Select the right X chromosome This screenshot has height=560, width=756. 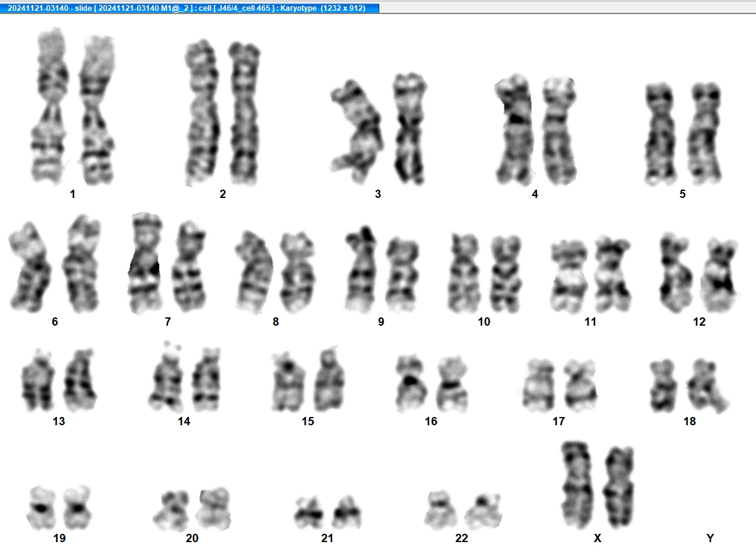(619, 487)
